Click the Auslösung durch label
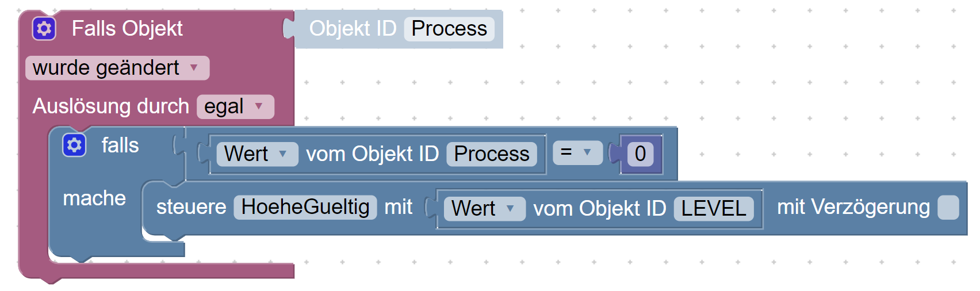The width and height of the screenshot is (980, 291). [x=111, y=107]
